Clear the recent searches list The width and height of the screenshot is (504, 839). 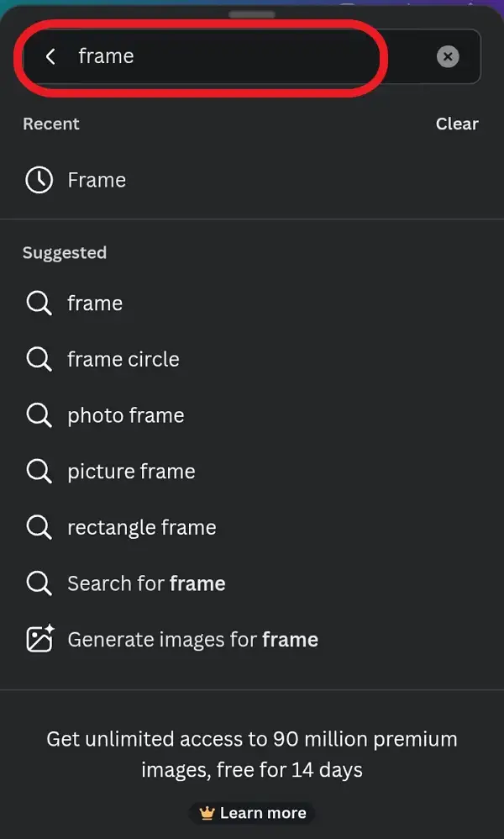pos(457,124)
